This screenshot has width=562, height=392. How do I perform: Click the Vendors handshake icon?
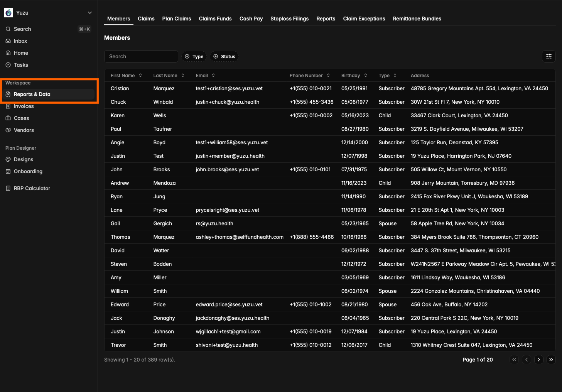8,130
